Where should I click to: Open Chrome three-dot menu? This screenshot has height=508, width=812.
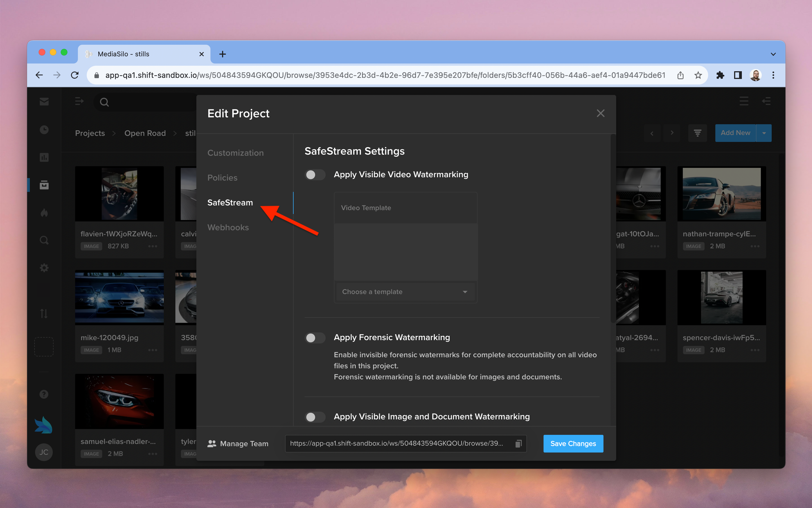(773, 75)
